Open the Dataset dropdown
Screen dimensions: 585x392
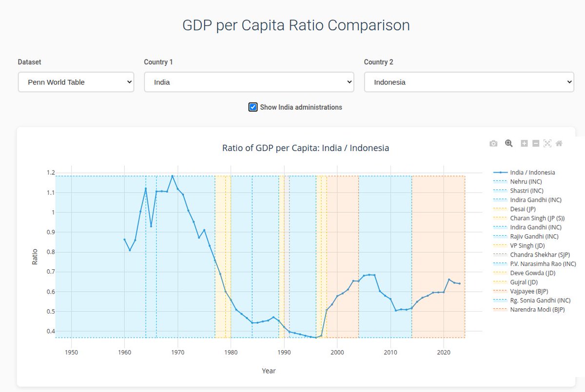point(76,82)
